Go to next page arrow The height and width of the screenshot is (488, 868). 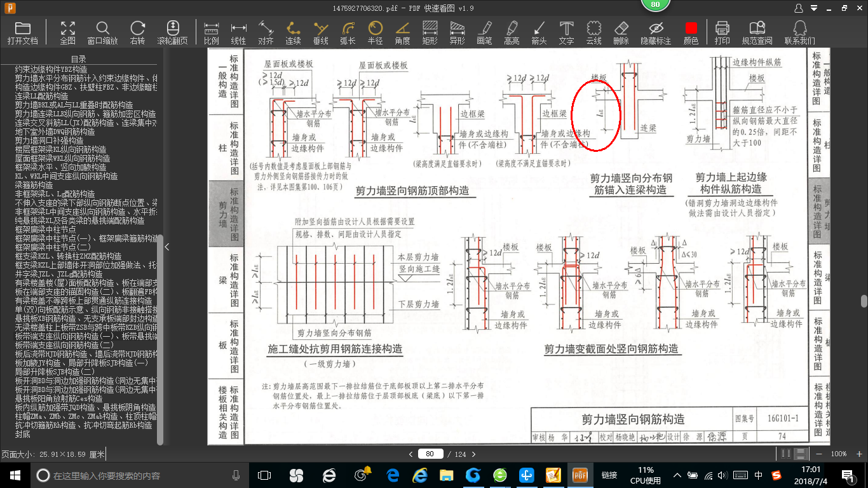(473, 454)
